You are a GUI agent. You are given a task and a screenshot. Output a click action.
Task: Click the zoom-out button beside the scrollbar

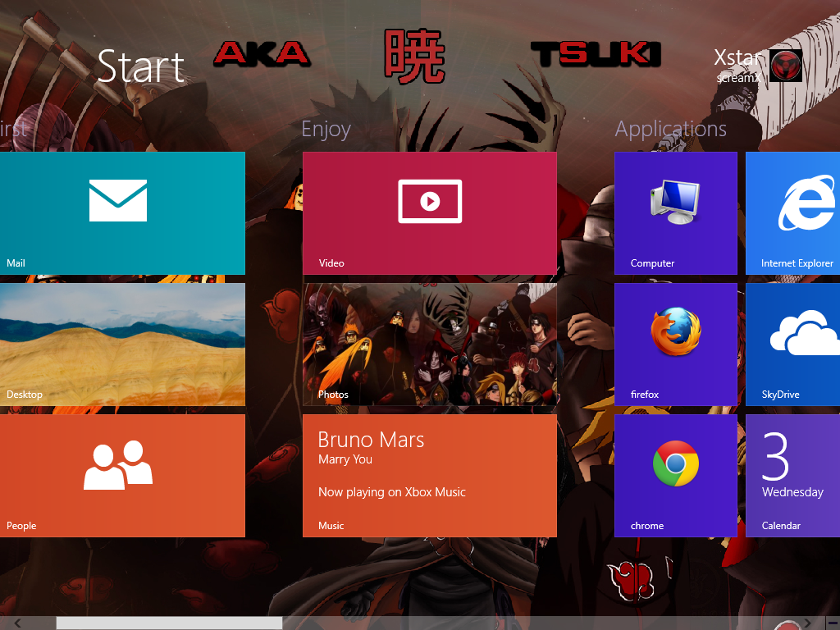click(x=833, y=623)
